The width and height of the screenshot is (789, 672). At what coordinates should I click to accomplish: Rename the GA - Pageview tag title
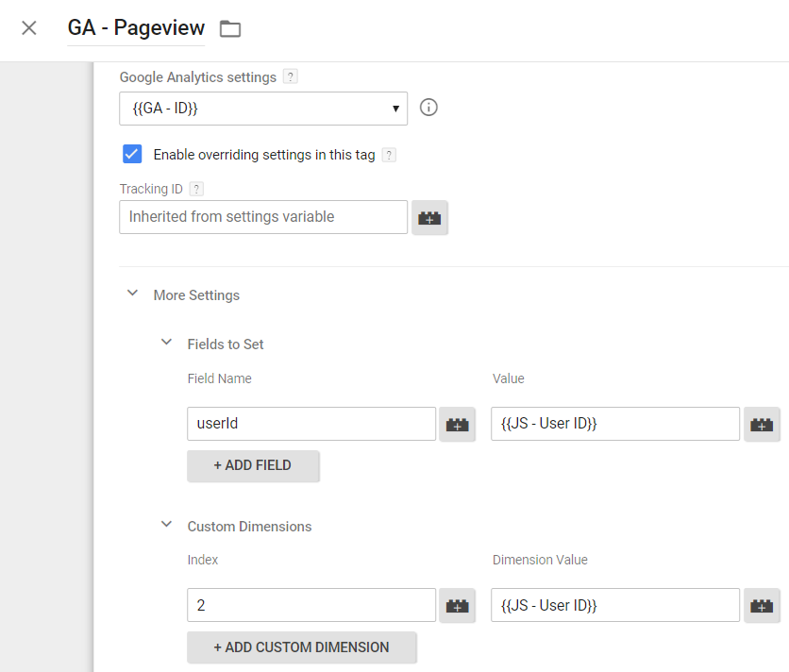(x=136, y=27)
